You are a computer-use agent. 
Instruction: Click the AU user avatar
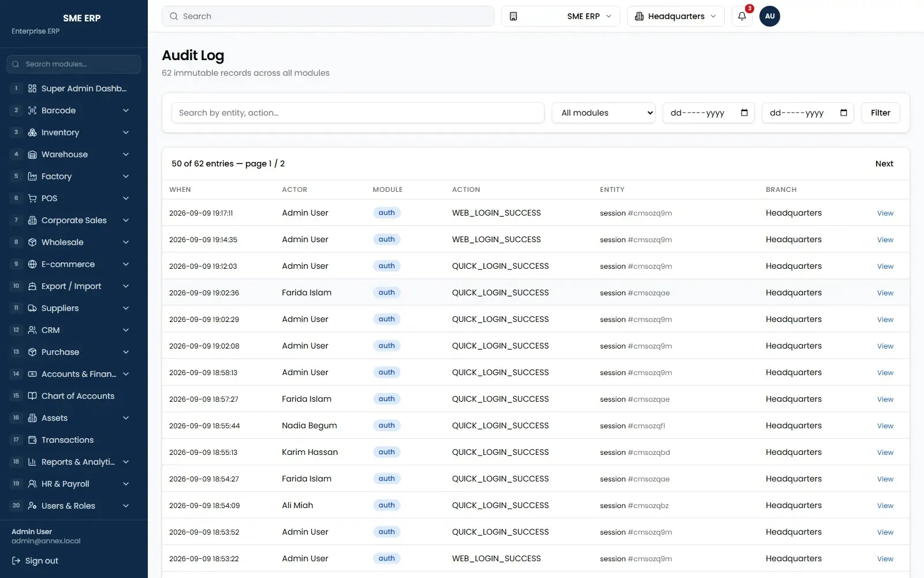click(x=769, y=16)
